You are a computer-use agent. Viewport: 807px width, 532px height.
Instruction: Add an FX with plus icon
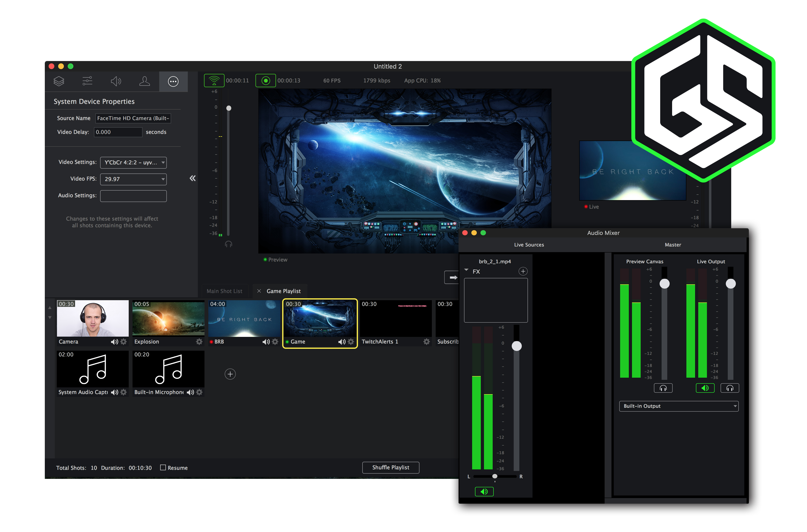click(x=523, y=271)
